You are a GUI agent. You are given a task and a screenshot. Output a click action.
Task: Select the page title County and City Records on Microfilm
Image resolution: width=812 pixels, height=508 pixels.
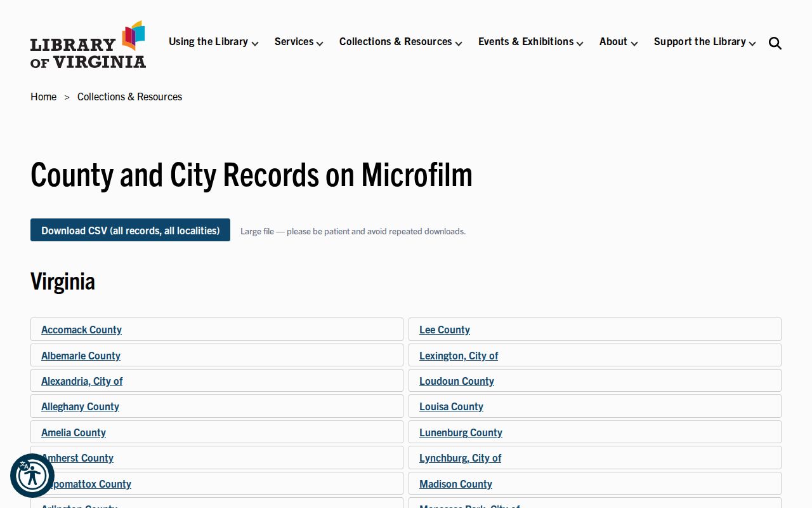251,175
